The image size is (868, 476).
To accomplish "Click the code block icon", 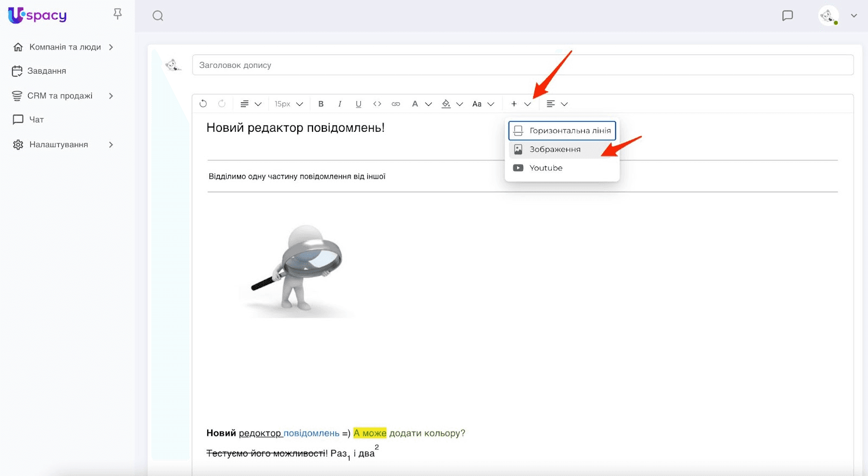I will [377, 104].
